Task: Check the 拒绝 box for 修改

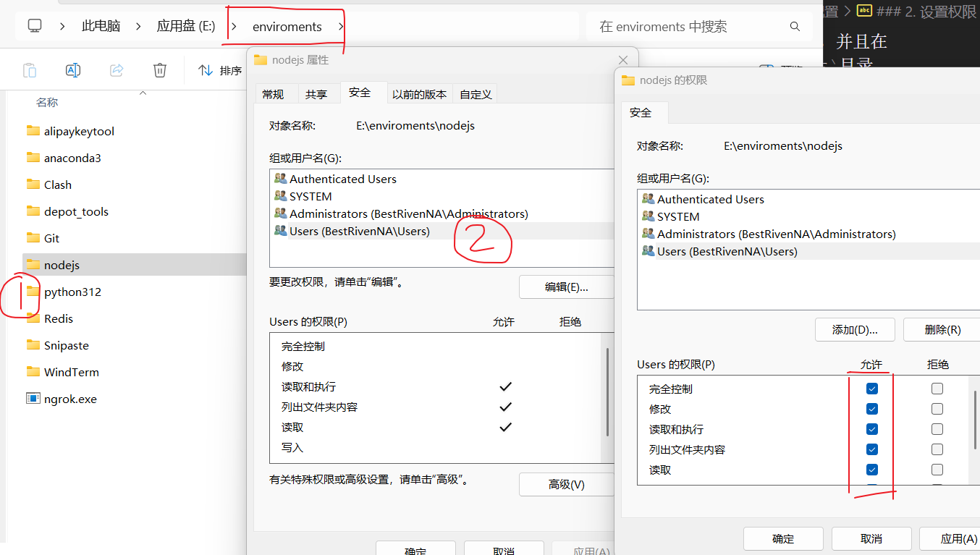Action: click(937, 408)
